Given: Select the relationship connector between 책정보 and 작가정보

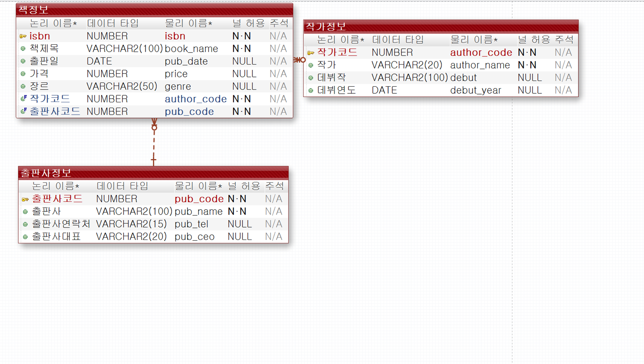Looking at the screenshot, I should 299,60.
